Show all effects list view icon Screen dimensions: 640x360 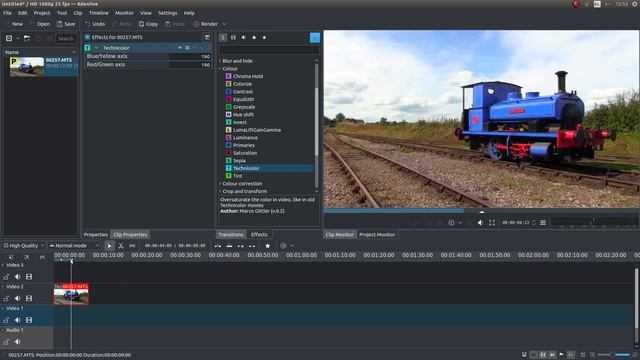click(x=223, y=38)
